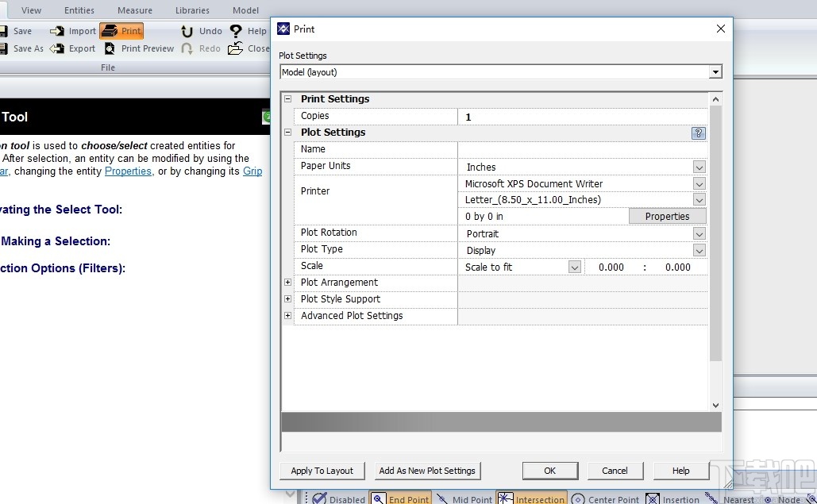This screenshot has width=817, height=504.
Task: Click the plot Name input field
Action: pos(583,149)
